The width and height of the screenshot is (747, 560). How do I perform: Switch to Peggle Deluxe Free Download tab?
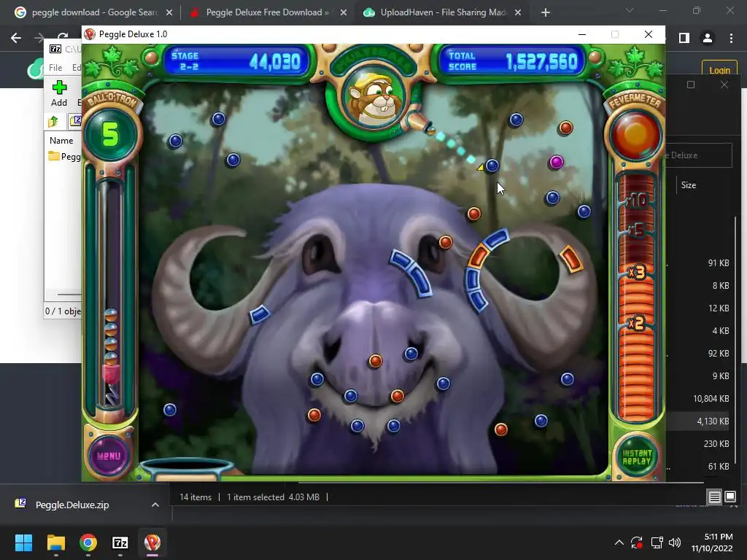(x=267, y=12)
